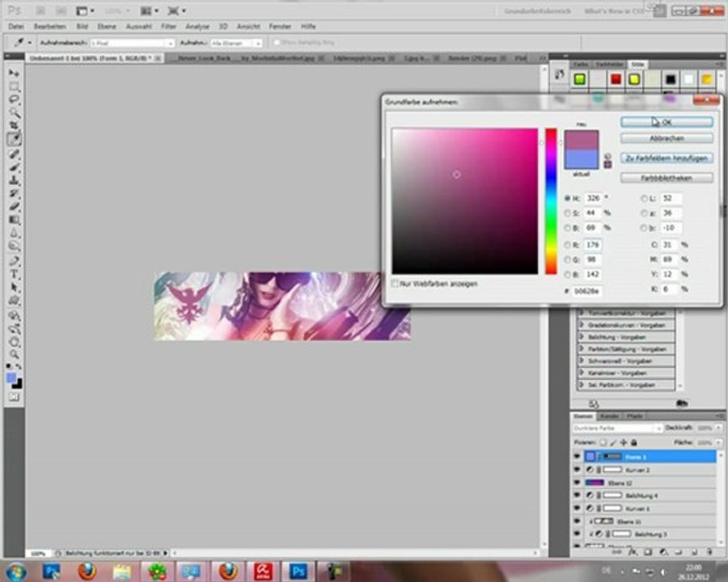
Task: Open Farbbibliotheken color libraries
Action: click(667, 178)
